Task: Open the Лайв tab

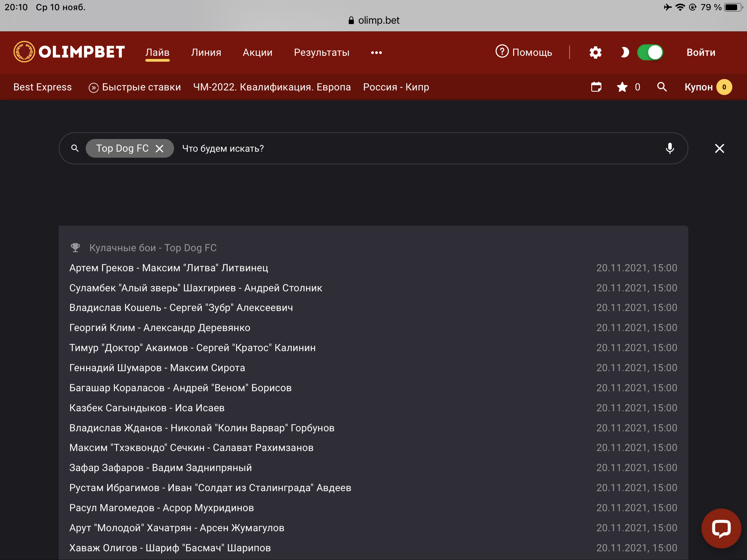Action: 157,52
